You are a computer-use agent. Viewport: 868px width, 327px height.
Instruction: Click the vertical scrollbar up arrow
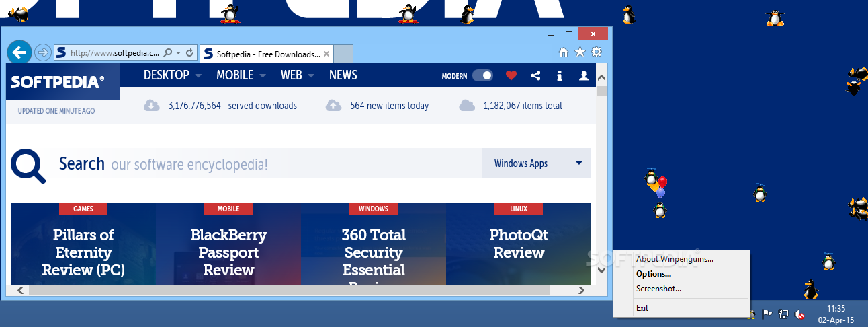pos(601,77)
